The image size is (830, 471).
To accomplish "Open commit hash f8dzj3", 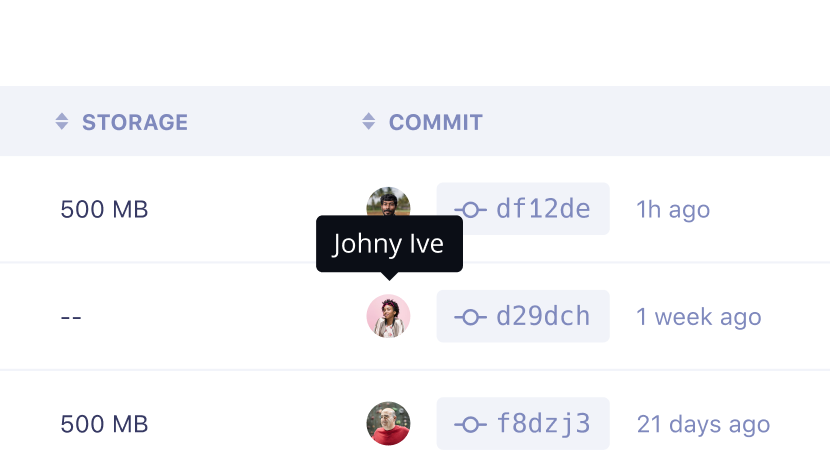I will point(543,423).
